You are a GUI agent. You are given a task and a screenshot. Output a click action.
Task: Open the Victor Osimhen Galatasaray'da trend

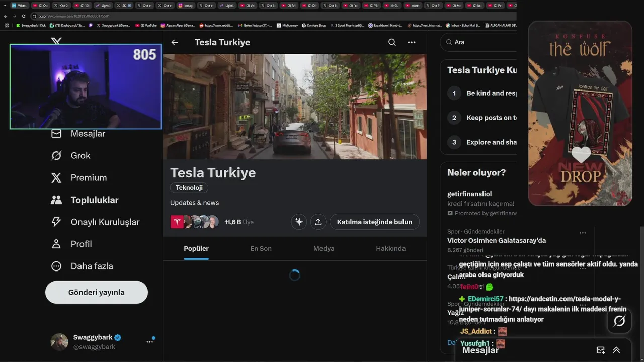[497, 240]
